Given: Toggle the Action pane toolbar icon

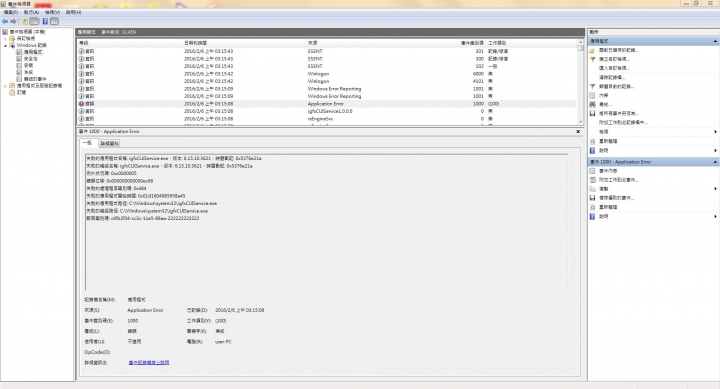Looking at the screenshot, I should [x=54, y=22].
